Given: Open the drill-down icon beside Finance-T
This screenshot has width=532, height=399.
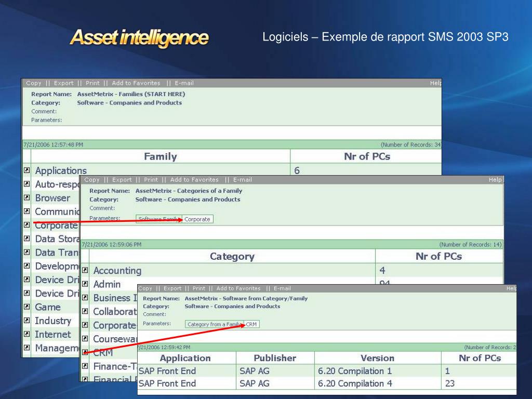Looking at the screenshot, I should (85, 366).
